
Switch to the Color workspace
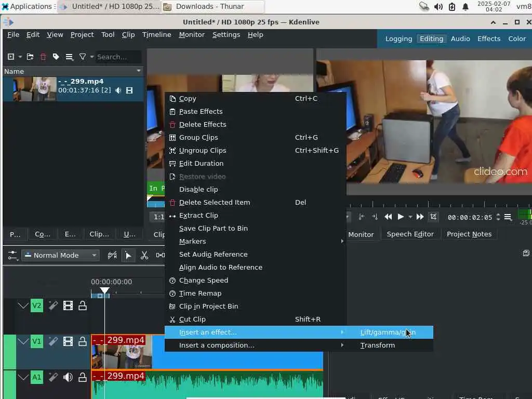(x=517, y=38)
